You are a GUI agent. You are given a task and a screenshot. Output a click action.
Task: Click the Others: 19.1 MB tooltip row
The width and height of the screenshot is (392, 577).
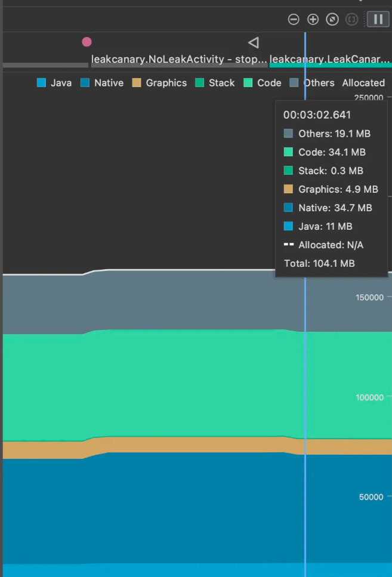click(x=327, y=134)
